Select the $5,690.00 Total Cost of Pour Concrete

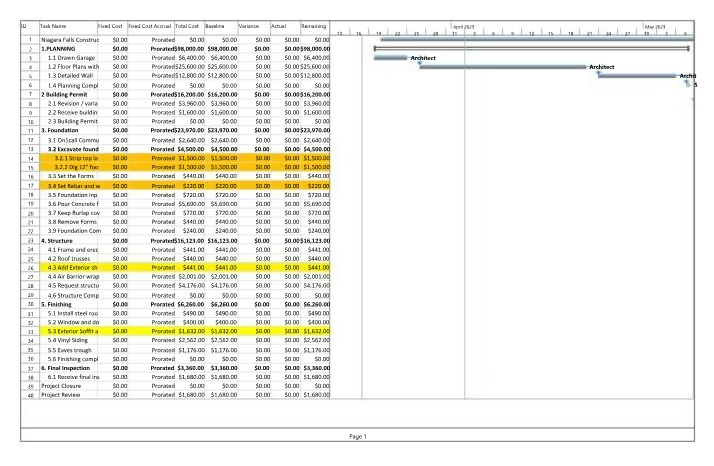(x=191, y=204)
